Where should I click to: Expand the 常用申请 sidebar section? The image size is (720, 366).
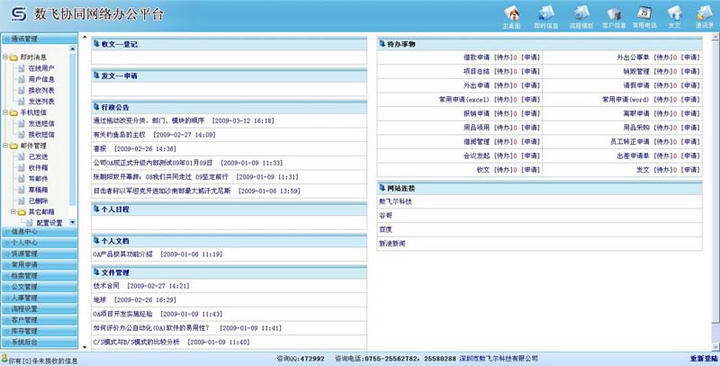[39, 265]
